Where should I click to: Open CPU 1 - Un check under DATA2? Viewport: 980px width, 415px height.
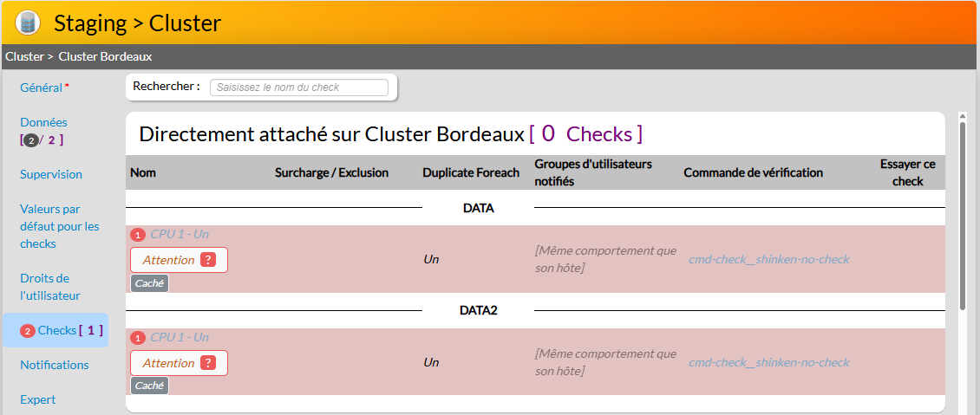click(x=180, y=337)
